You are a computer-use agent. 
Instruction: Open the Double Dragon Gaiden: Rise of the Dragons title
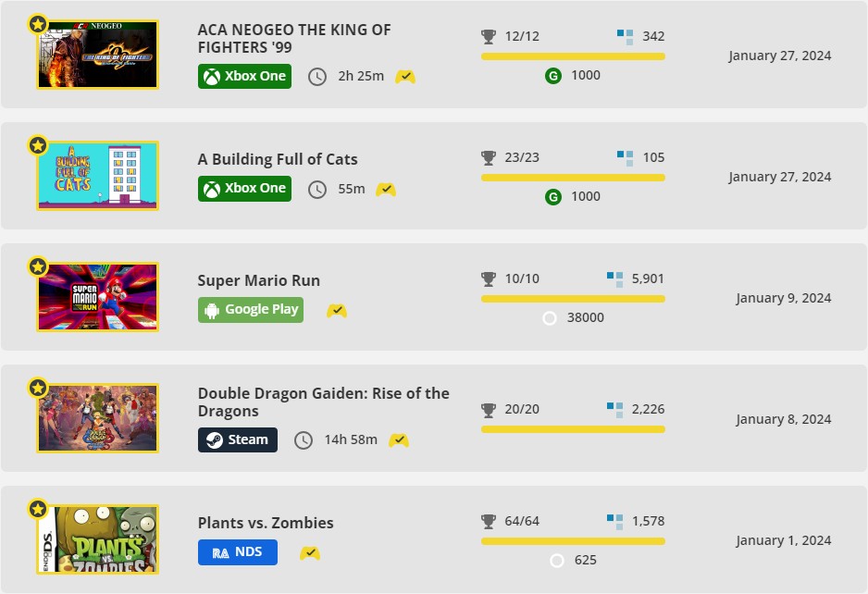323,402
